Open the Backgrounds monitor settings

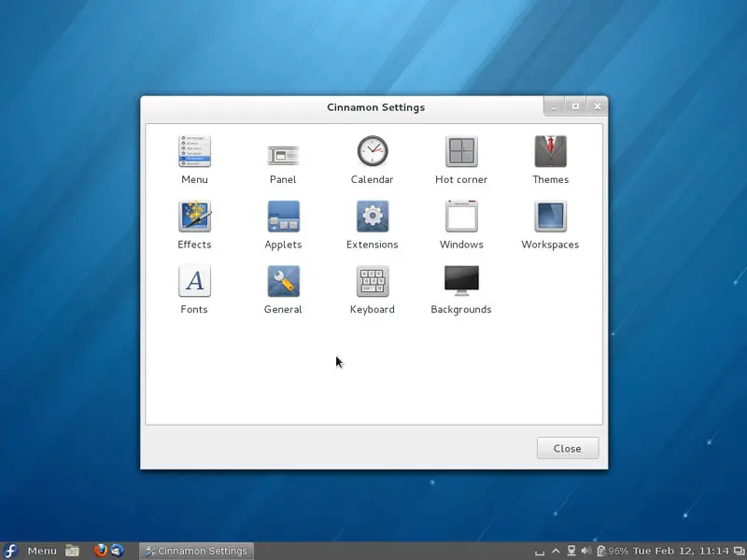pos(461,289)
